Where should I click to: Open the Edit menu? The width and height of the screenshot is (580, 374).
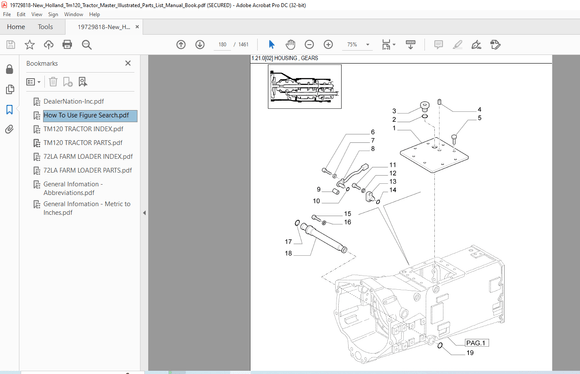(21, 14)
